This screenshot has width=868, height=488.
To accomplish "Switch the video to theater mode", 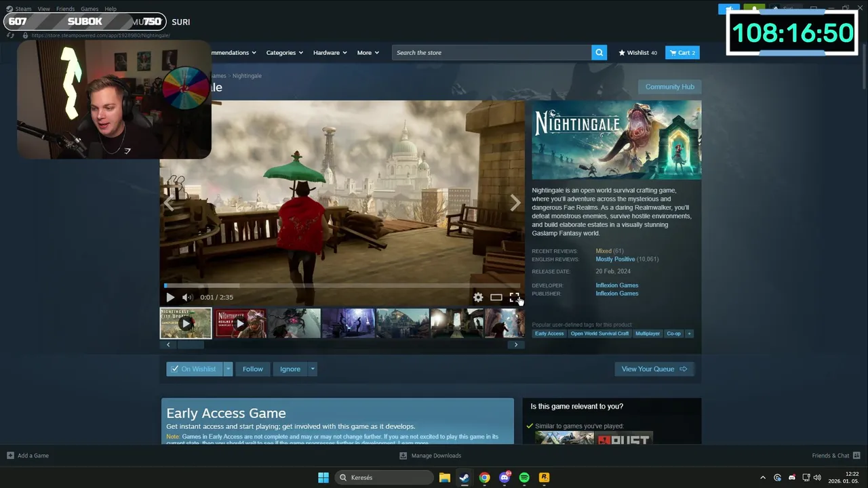I will [496, 297].
